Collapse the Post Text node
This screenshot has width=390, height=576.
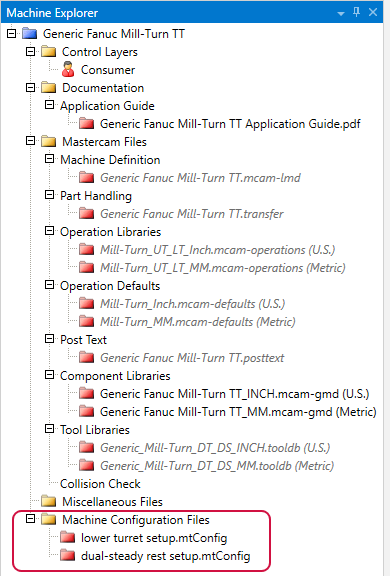pyautogui.click(x=49, y=339)
